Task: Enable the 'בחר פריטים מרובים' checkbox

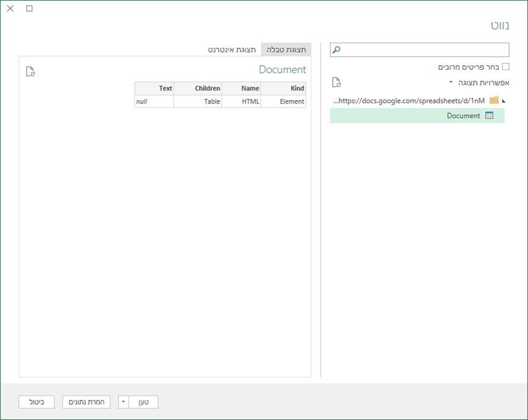Action: click(505, 67)
